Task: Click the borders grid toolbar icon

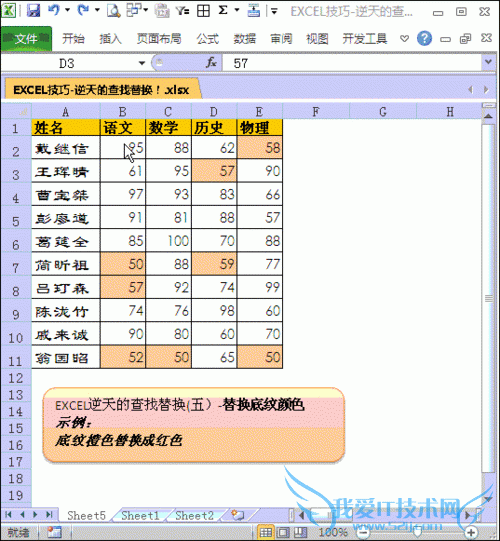Action: (x=203, y=11)
